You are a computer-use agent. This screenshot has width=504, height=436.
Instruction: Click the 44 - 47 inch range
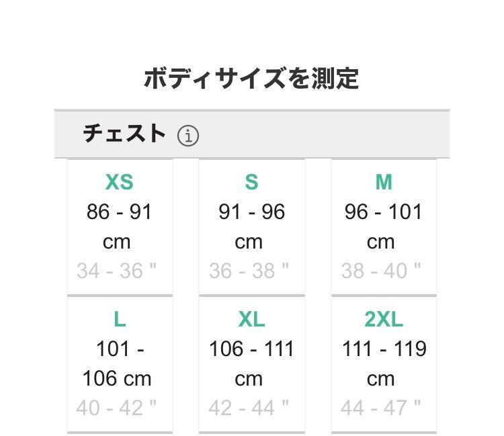pyautogui.click(x=381, y=407)
